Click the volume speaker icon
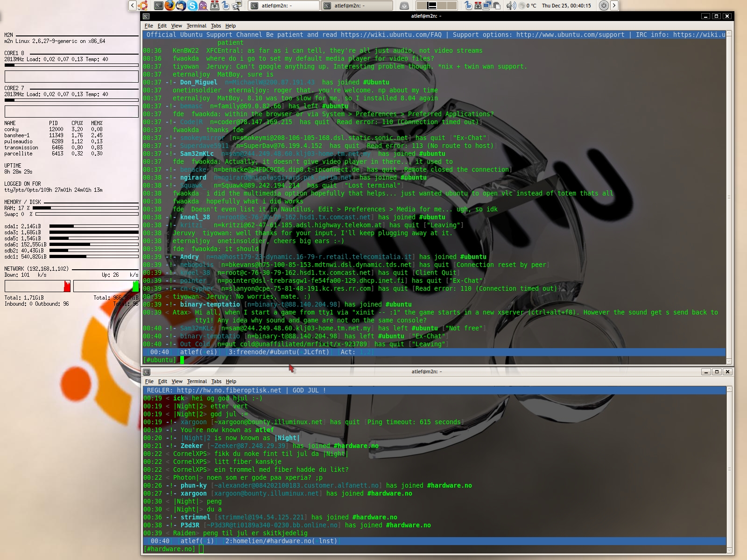Screen dimensions: 747x560 (x=511, y=6)
